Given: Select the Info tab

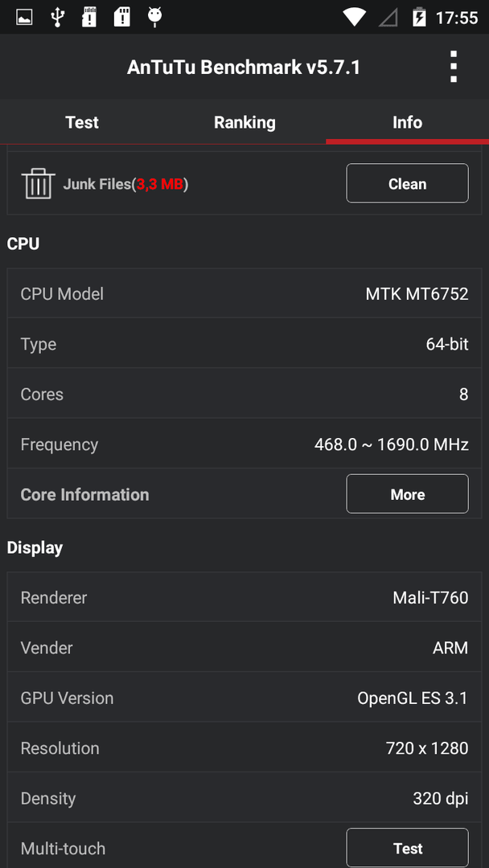Looking at the screenshot, I should point(407,122).
